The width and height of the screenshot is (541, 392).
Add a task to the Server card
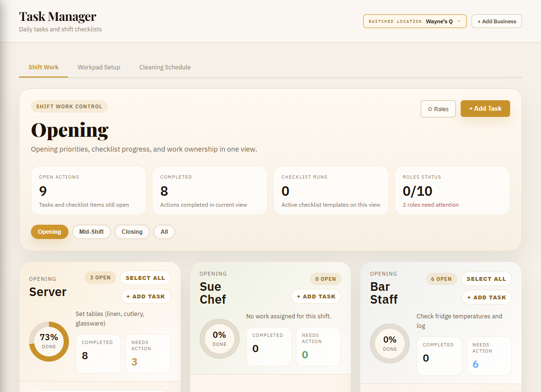(x=145, y=296)
